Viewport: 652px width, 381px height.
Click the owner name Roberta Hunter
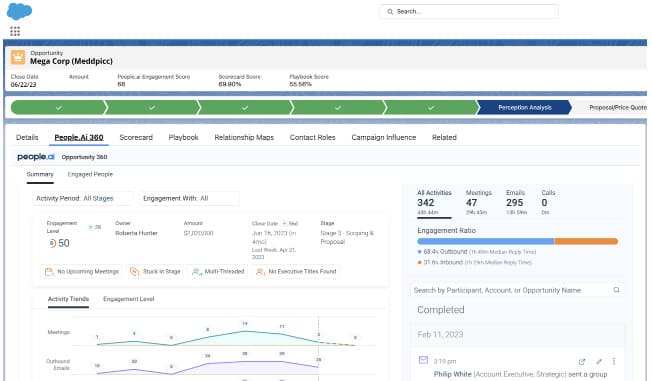point(136,233)
